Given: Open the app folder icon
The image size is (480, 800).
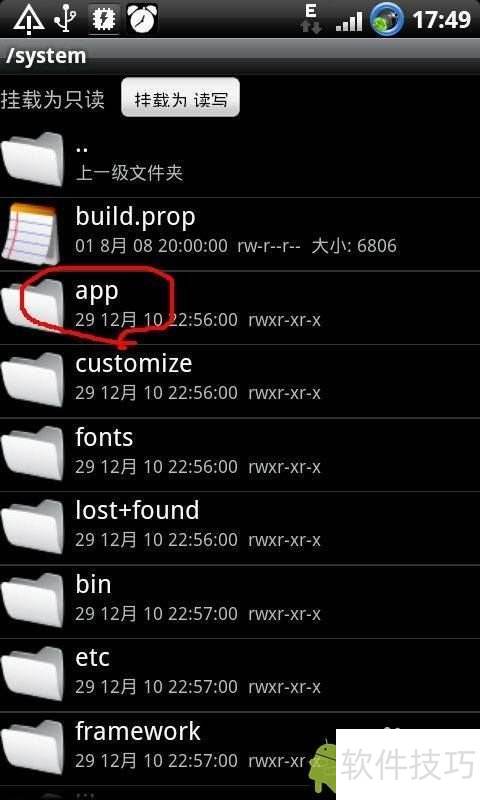Looking at the screenshot, I should click(33, 305).
